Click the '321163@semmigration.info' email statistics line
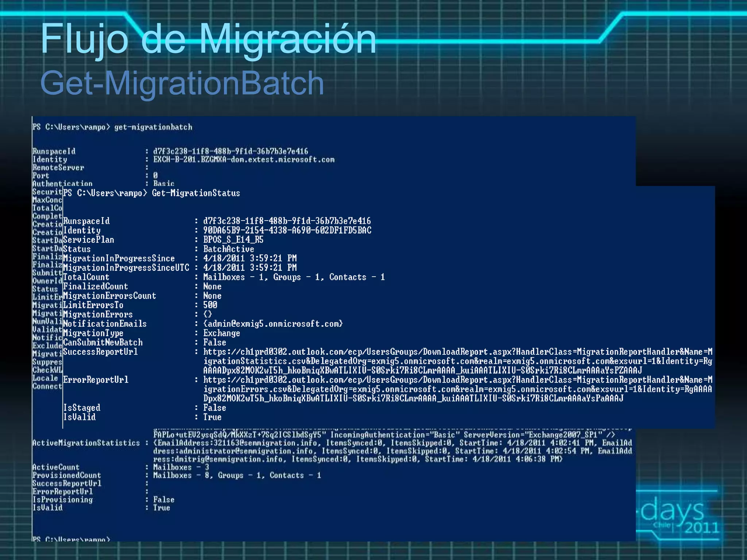 [392, 443]
